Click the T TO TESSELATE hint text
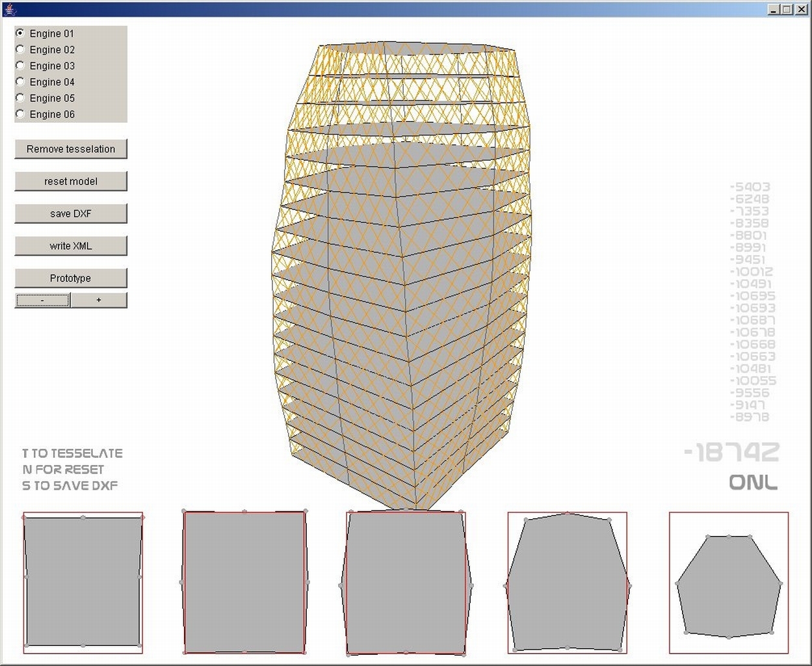This screenshot has width=812, height=666. click(x=72, y=453)
